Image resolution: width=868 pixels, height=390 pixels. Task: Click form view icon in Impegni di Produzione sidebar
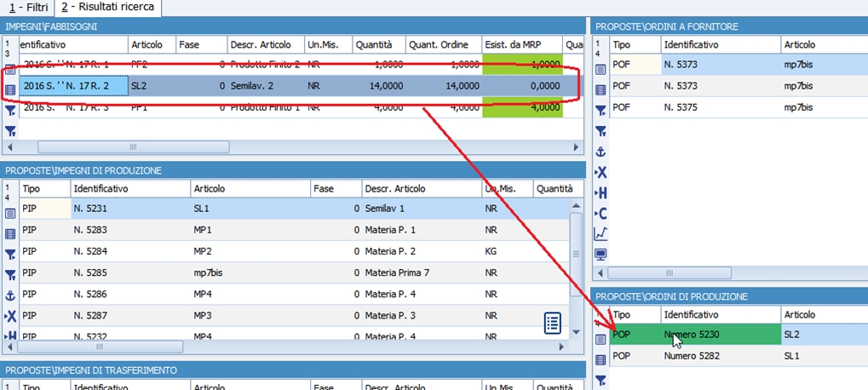[x=10, y=214]
